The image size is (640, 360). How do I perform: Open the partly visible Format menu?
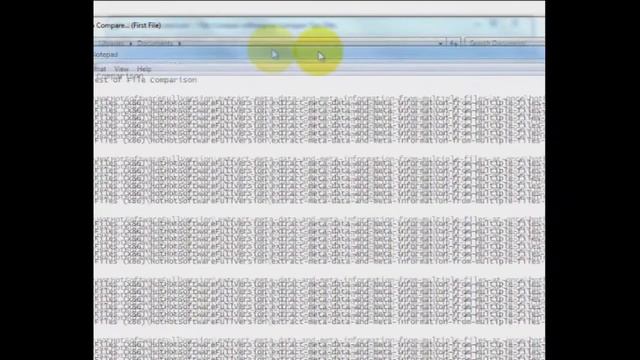click(100, 69)
